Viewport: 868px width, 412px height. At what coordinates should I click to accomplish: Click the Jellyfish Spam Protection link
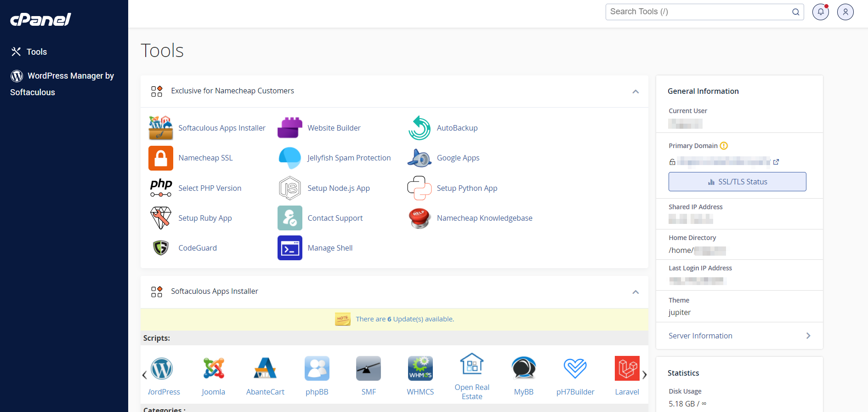pyautogui.click(x=349, y=158)
